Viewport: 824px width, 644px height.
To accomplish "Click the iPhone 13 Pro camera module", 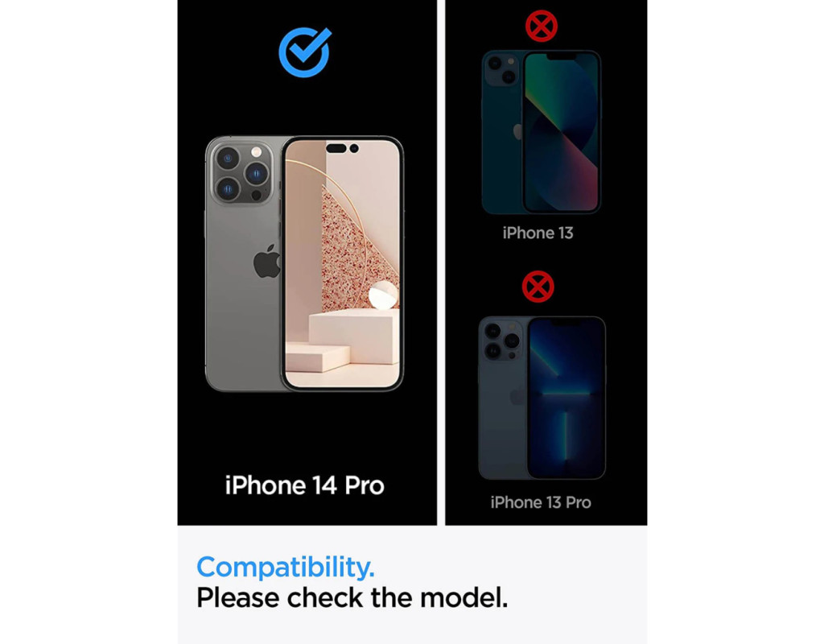I will pos(501,341).
